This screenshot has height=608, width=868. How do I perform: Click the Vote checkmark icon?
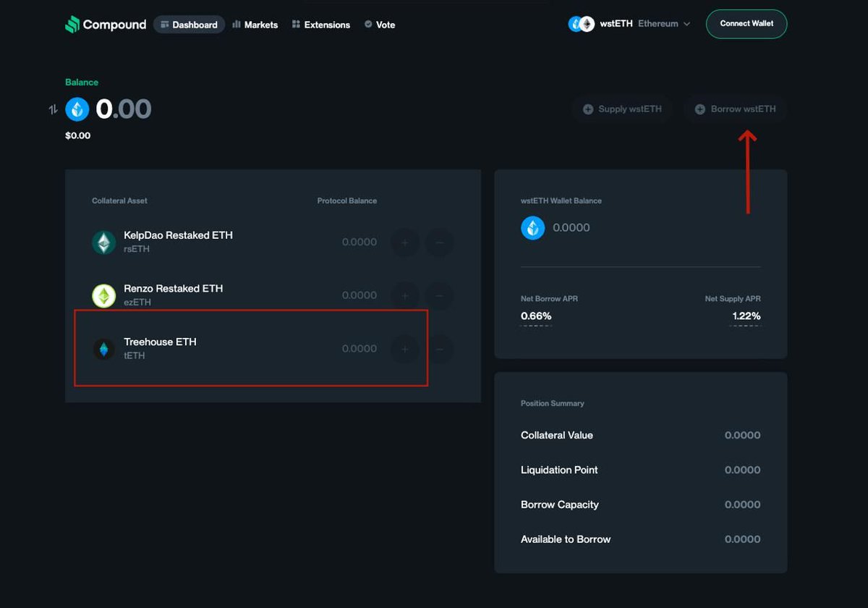368,25
